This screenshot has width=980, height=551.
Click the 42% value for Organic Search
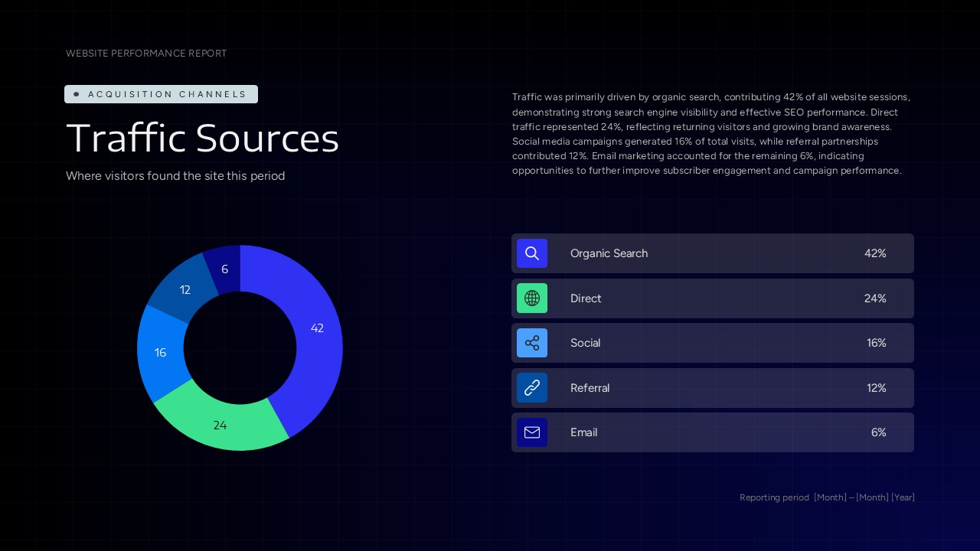click(875, 253)
